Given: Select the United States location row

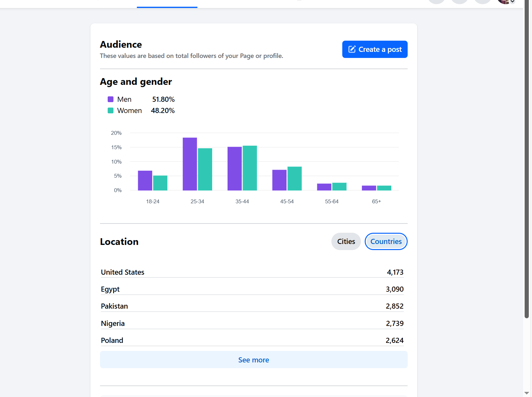Looking at the screenshot, I should pyautogui.click(x=252, y=272).
